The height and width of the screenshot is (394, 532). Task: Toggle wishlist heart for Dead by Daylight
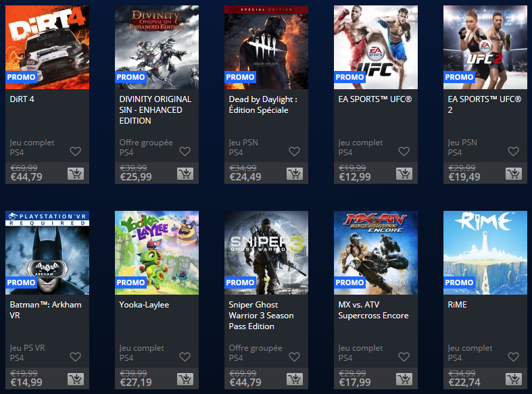point(294,151)
